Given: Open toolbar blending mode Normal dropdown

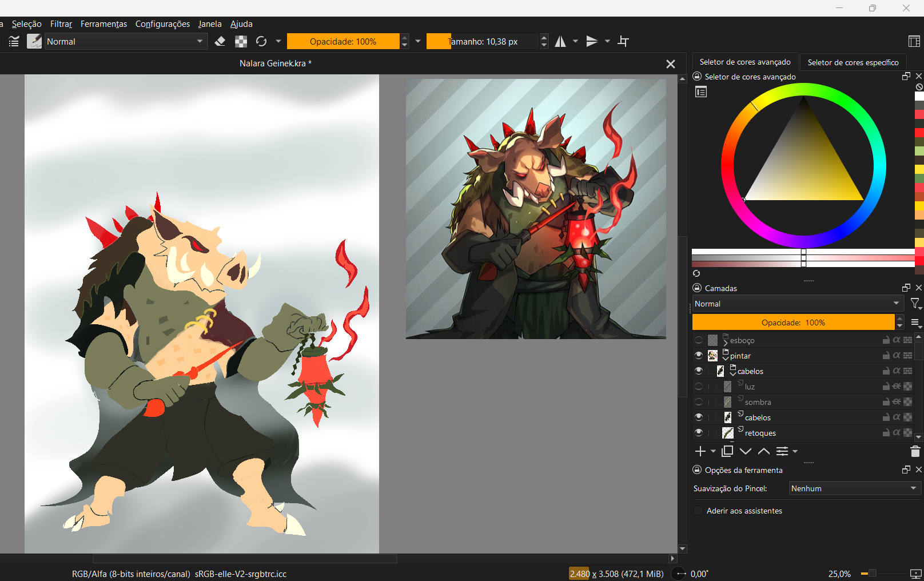Looking at the screenshot, I should tap(125, 41).
